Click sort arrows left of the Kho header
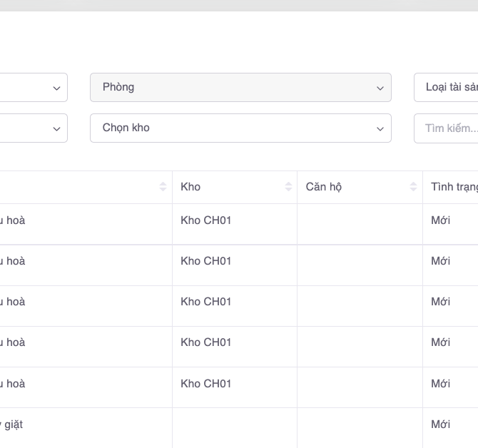The image size is (478, 448). pyautogui.click(x=163, y=187)
